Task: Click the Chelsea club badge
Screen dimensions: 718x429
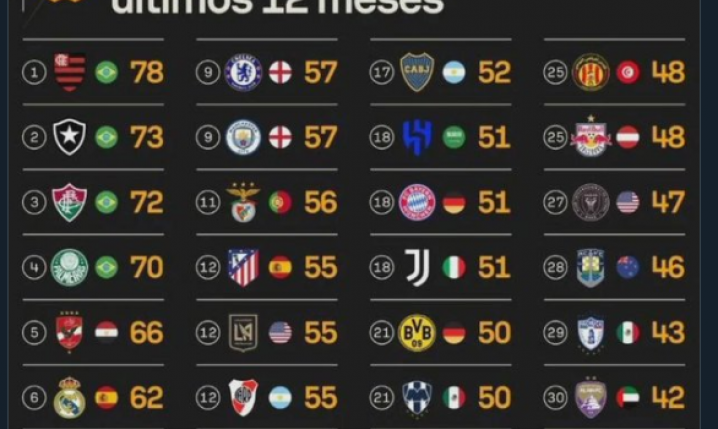Action: coord(243,72)
